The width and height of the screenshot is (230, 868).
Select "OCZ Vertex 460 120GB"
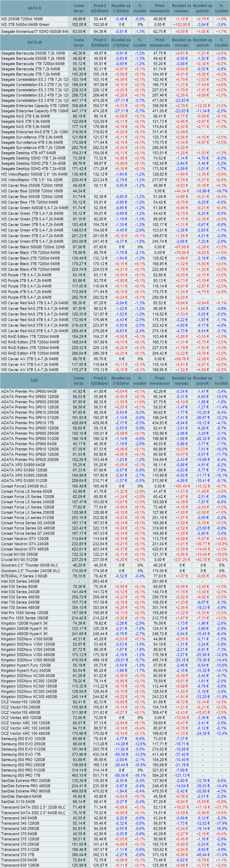[x=21, y=718]
